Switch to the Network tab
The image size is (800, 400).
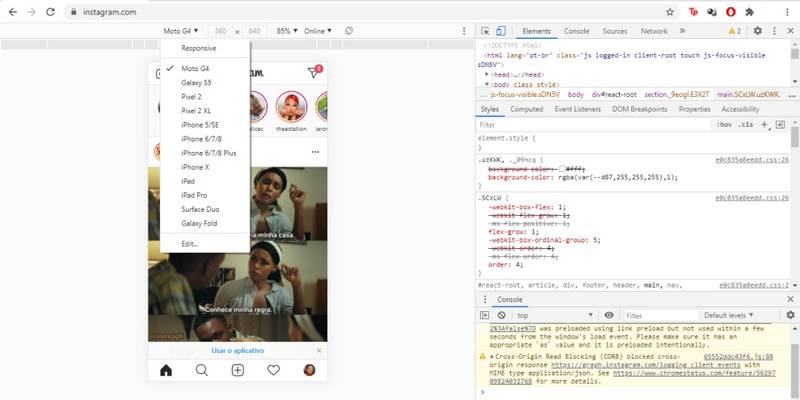pos(654,31)
